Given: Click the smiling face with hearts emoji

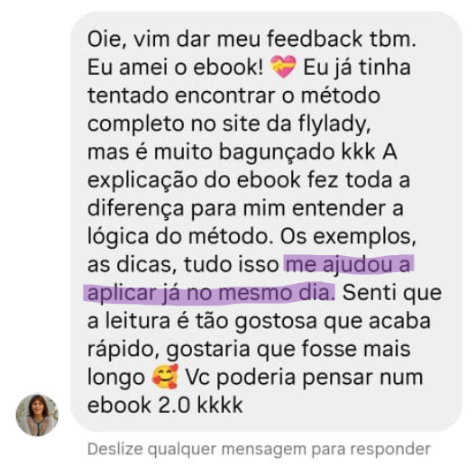Looking at the screenshot, I should [x=165, y=377].
